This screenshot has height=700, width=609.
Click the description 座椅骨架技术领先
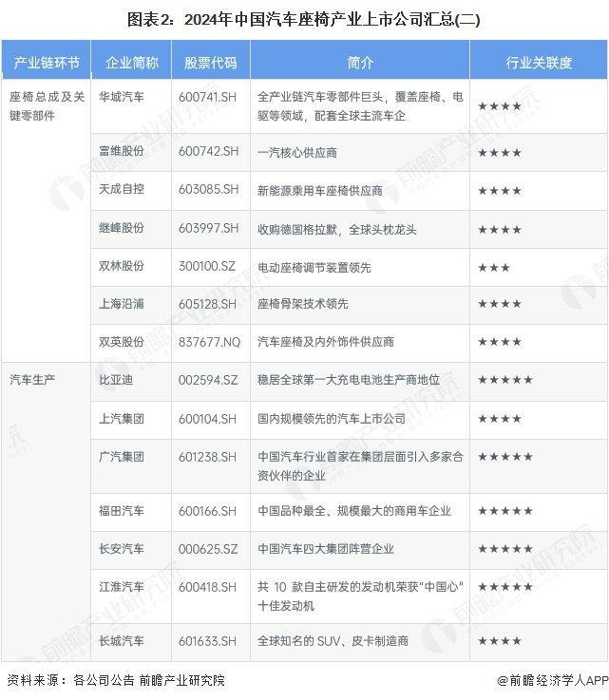(x=303, y=304)
